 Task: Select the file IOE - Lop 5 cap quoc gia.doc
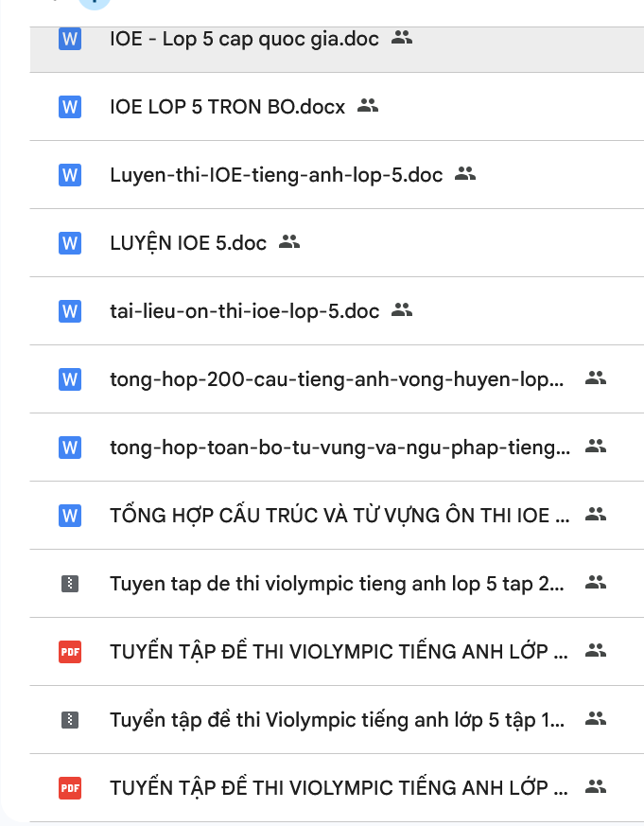[244, 40]
